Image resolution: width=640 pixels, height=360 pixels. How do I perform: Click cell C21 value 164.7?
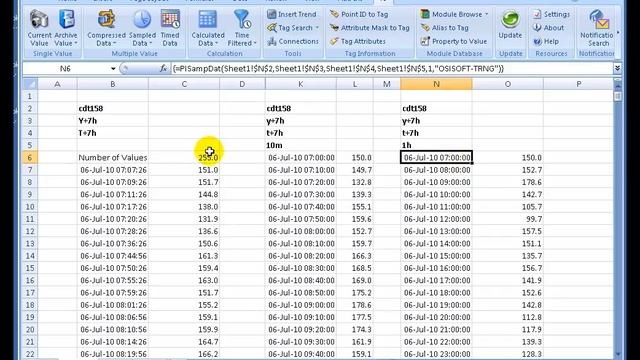(x=184, y=342)
